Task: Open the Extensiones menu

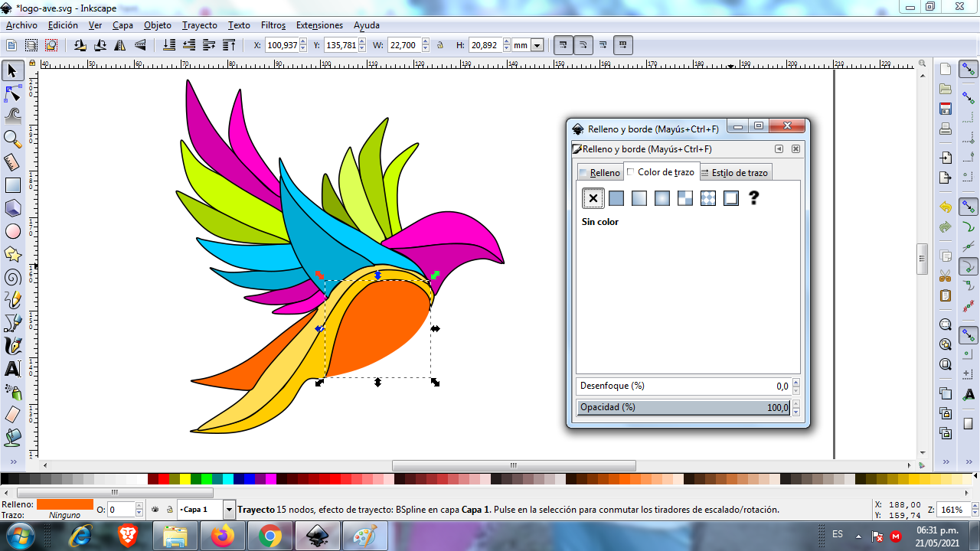Action: 320,25
